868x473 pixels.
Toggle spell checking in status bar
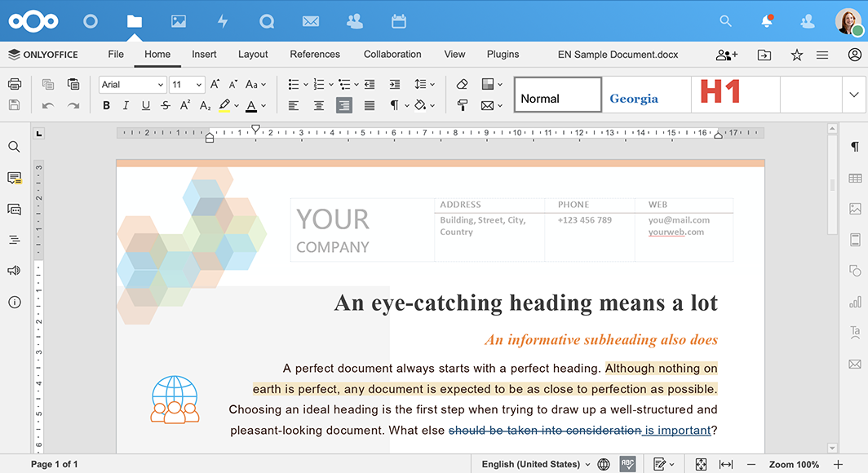pyautogui.click(x=628, y=464)
